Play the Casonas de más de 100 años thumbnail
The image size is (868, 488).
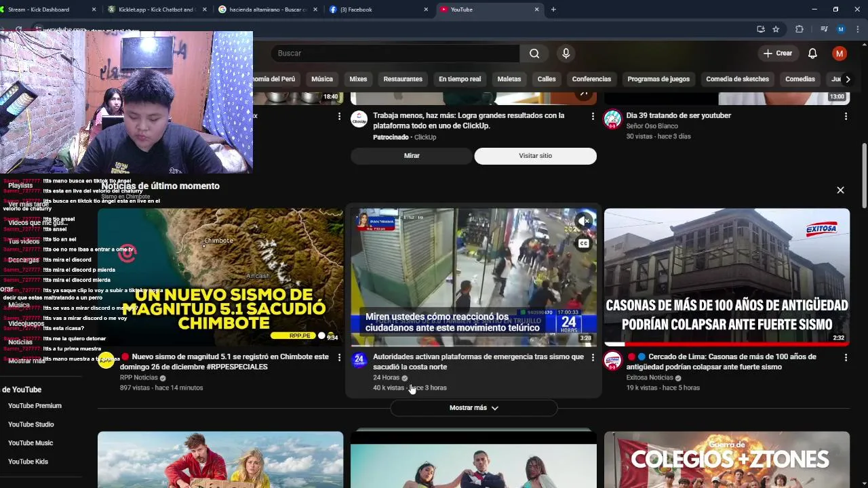(x=727, y=277)
